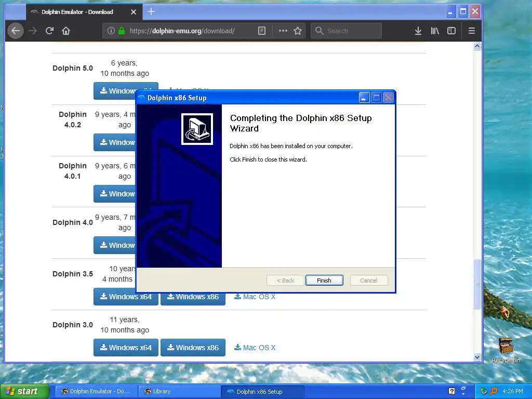This screenshot has width=532, height=399.
Task: Click 'Completing the Dolphin x86 Setup Wizard' heading
Action: pos(301,123)
